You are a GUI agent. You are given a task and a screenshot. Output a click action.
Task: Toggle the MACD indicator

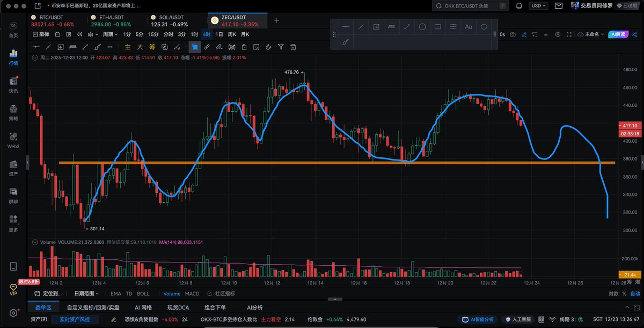(x=192, y=294)
